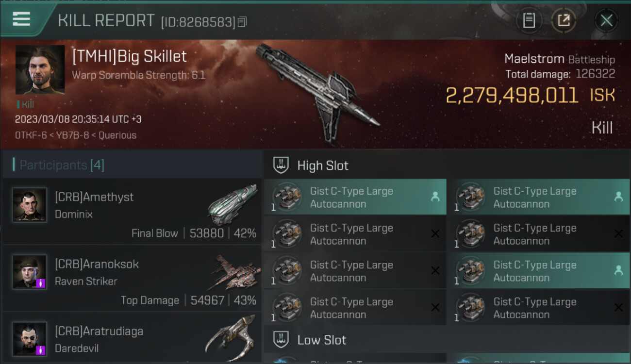Copy the kill report ID icon
631x364 pixels.
(x=242, y=21)
